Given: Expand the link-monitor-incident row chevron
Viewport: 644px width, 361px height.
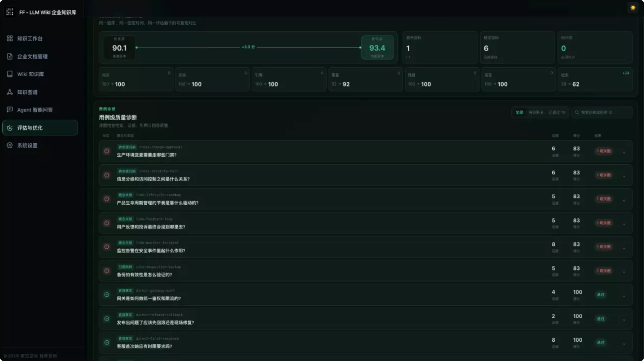Looking at the screenshot, I should tap(624, 248).
